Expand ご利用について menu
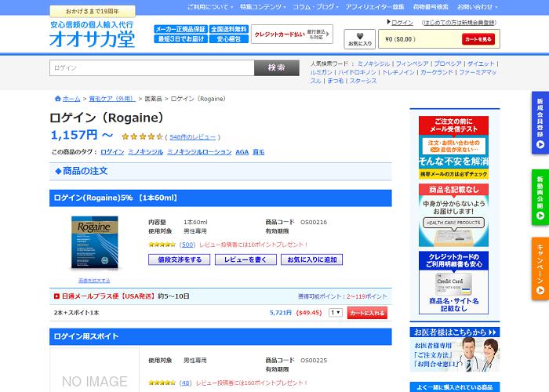This screenshot has height=392, width=549. click(x=210, y=6)
